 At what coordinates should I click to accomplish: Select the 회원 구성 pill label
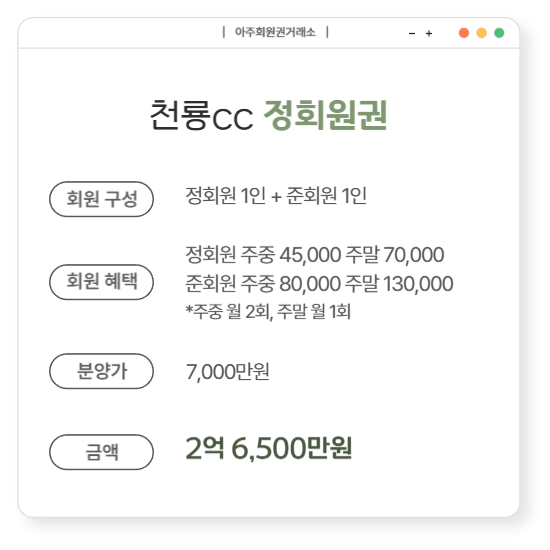101,199
